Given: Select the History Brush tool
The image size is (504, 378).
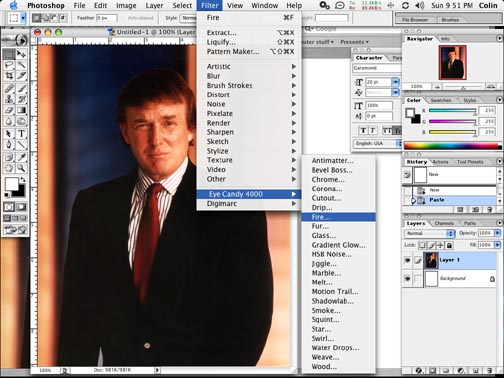Looking at the screenshot, I should point(21,99).
